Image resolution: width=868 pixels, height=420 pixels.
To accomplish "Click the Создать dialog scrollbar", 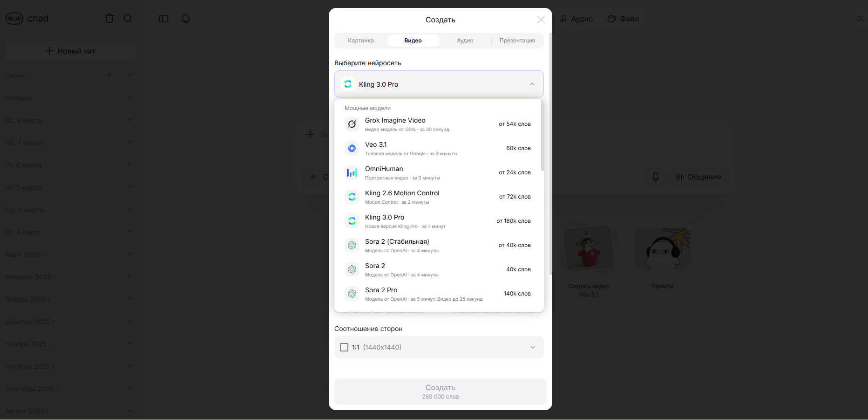I will coord(550,154).
